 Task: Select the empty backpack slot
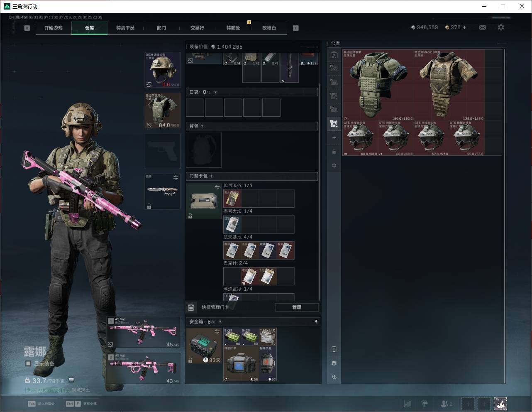point(204,150)
